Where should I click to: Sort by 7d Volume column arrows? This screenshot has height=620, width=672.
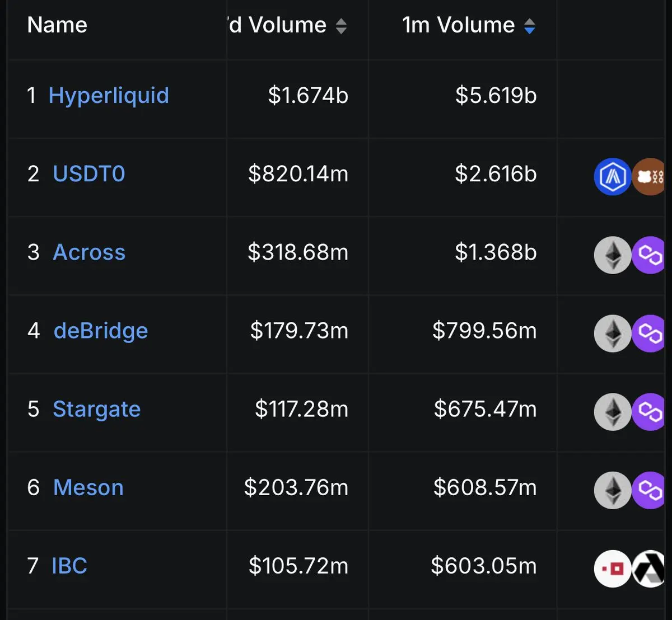[341, 26]
